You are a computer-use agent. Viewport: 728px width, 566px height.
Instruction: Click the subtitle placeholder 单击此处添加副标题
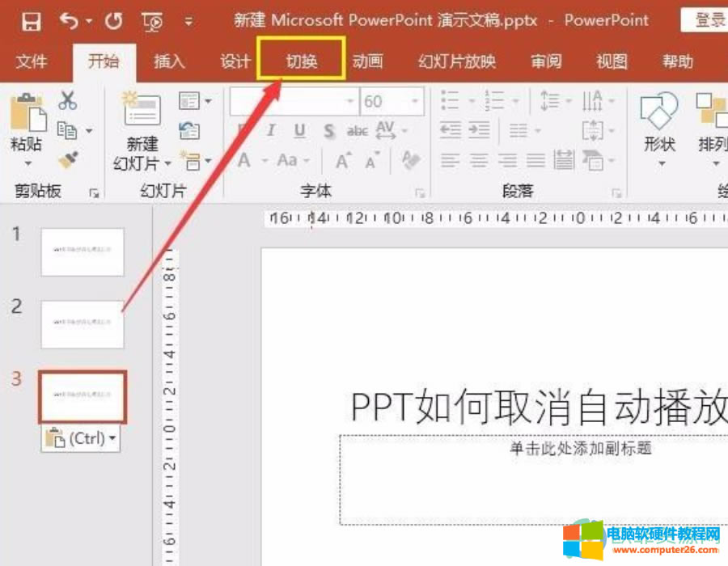[x=580, y=449]
